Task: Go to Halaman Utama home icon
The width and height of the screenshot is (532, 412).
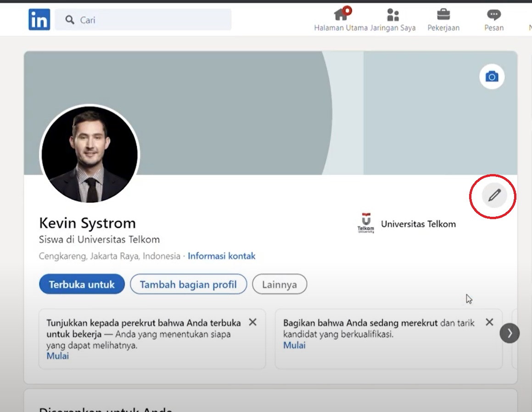Action: (341, 15)
